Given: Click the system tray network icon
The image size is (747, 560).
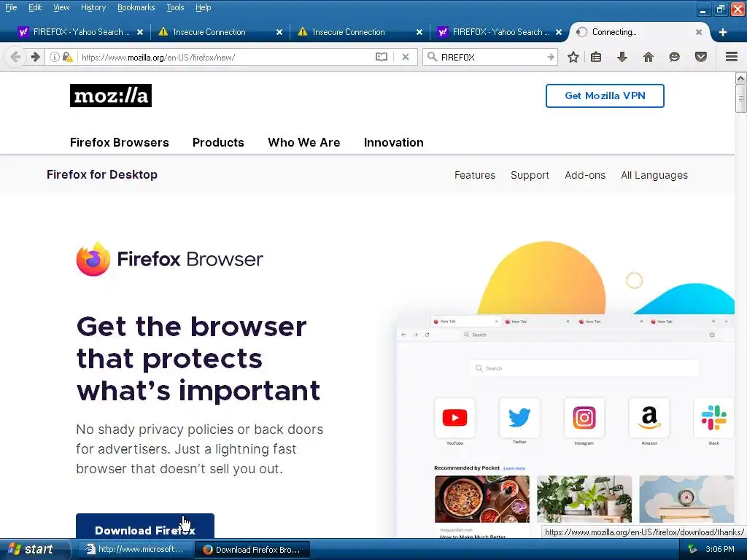Looking at the screenshot, I should point(692,550).
